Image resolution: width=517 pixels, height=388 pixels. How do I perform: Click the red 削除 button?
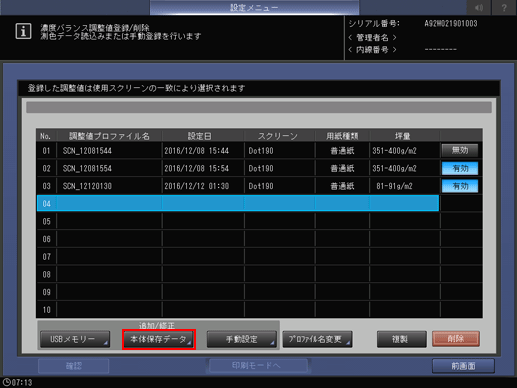pos(456,339)
